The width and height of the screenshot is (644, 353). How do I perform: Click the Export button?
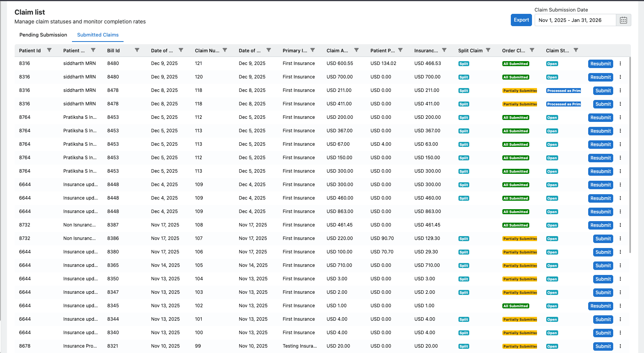pos(521,20)
